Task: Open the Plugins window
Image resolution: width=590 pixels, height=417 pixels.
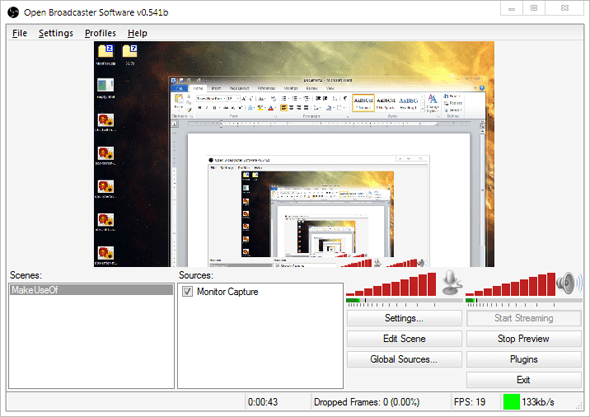Action: (523, 359)
